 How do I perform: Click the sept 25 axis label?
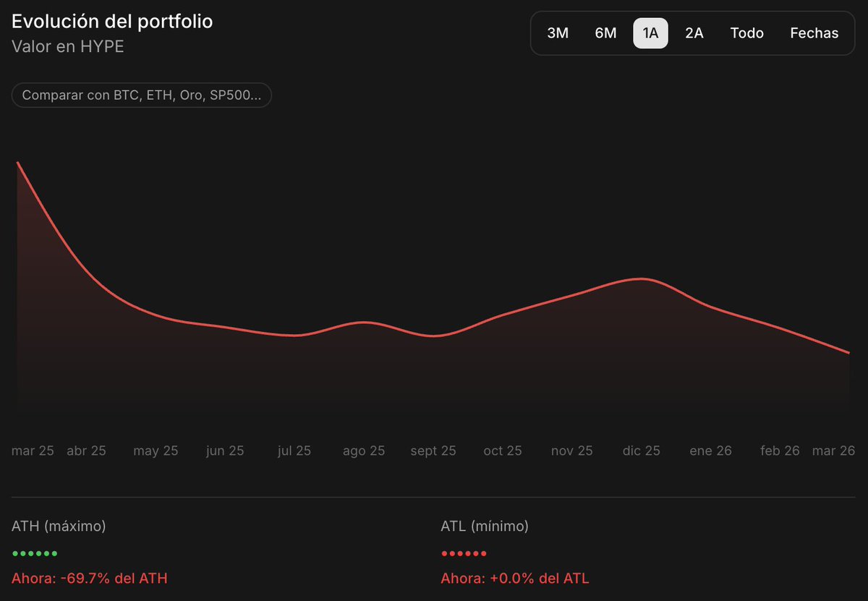tap(433, 451)
